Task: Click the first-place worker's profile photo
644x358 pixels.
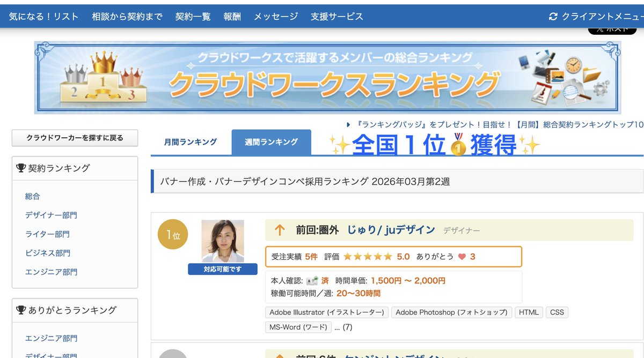Action: 223,241
